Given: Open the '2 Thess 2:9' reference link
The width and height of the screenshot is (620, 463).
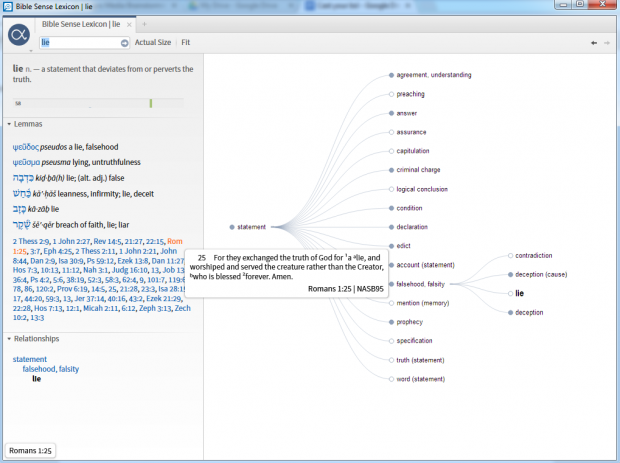Looking at the screenshot, I should pos(31,241).
